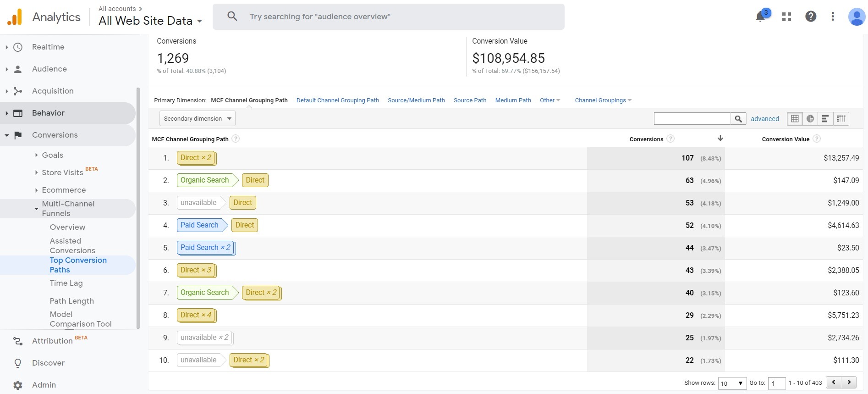Screen dimensions: 868x394
Task: Click the Paid Search × 2 chip in row 5
Action: click(x=206, y=248)
